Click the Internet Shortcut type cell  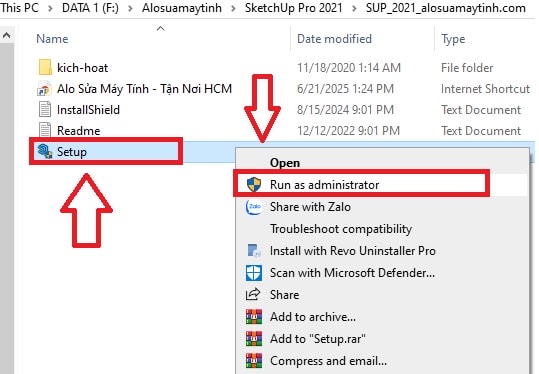click(486, 89)
